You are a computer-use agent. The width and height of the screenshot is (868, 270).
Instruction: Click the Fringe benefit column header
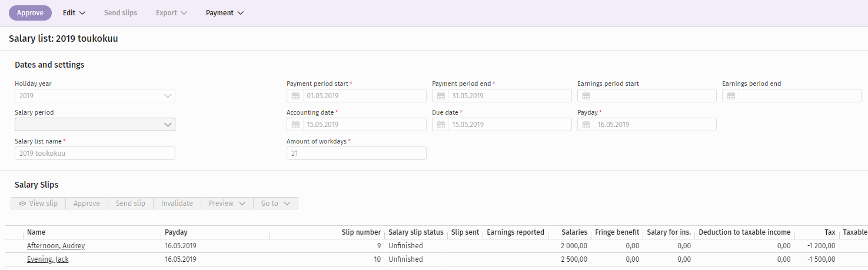[617, 232]
